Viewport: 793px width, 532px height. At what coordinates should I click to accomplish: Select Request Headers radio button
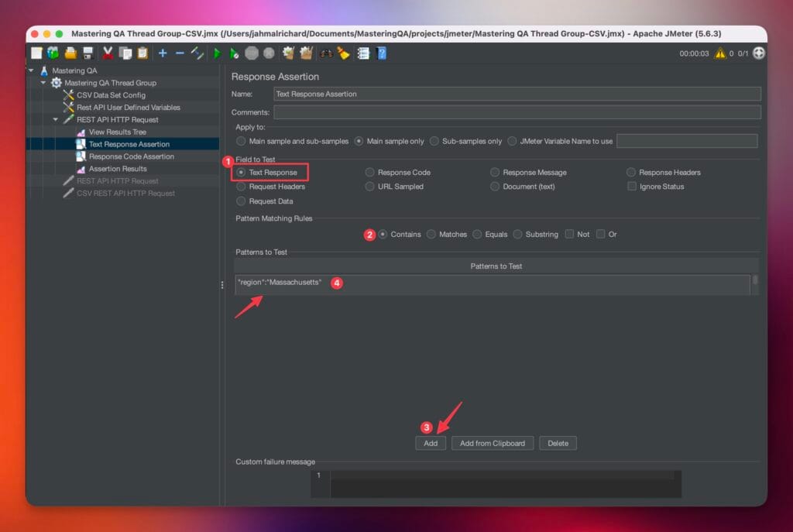(242, 187)
